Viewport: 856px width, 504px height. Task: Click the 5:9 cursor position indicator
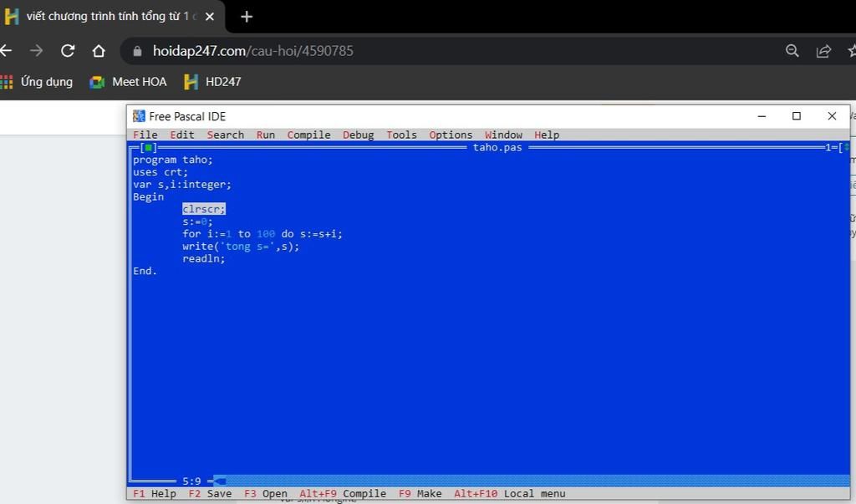pyautogui.click(x=191, y=481)
